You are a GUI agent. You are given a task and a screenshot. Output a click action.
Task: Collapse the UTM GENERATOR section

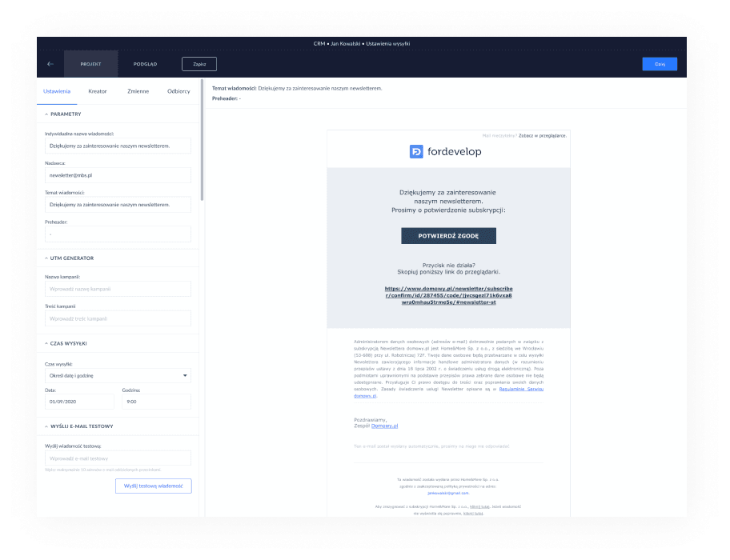(46, 258)
